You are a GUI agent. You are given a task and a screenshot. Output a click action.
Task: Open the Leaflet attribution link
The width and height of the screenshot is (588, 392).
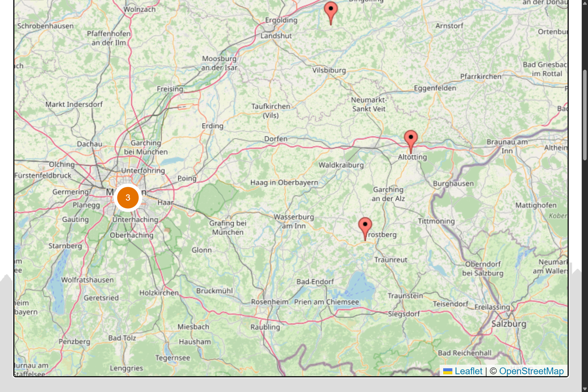(468, 371)
